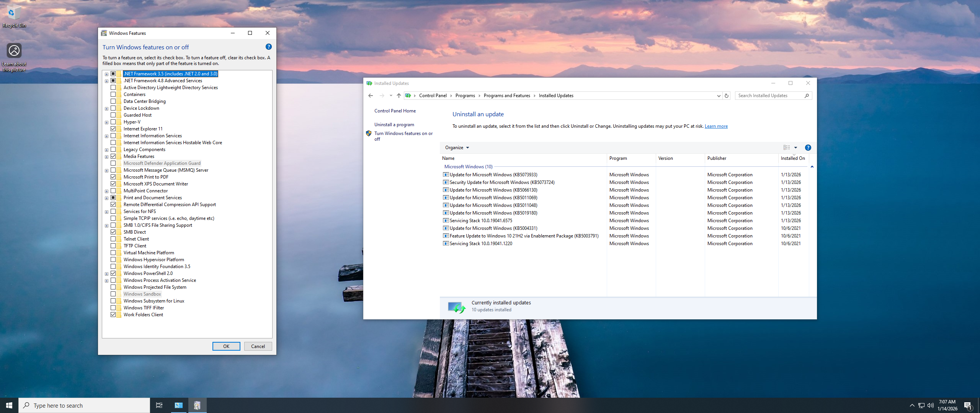This screenshot has width=980, height=413.
Task: Click the change view icon in toolbar
Action: [x=787, y=148]
